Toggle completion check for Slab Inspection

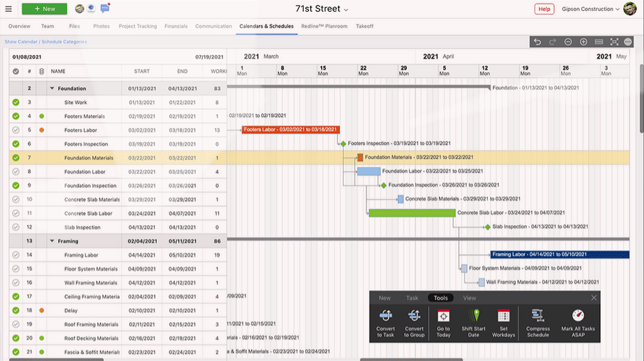click(x=15, y=227)
